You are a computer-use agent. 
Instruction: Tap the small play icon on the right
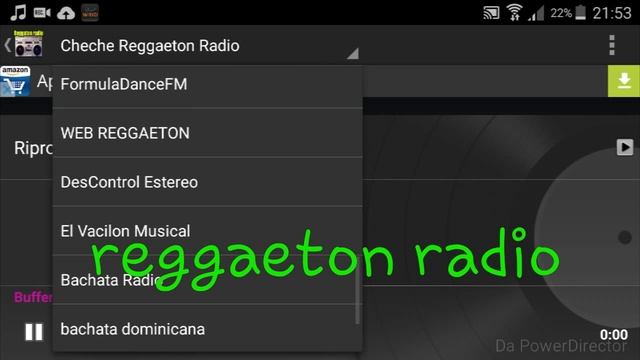click(624, 147)
